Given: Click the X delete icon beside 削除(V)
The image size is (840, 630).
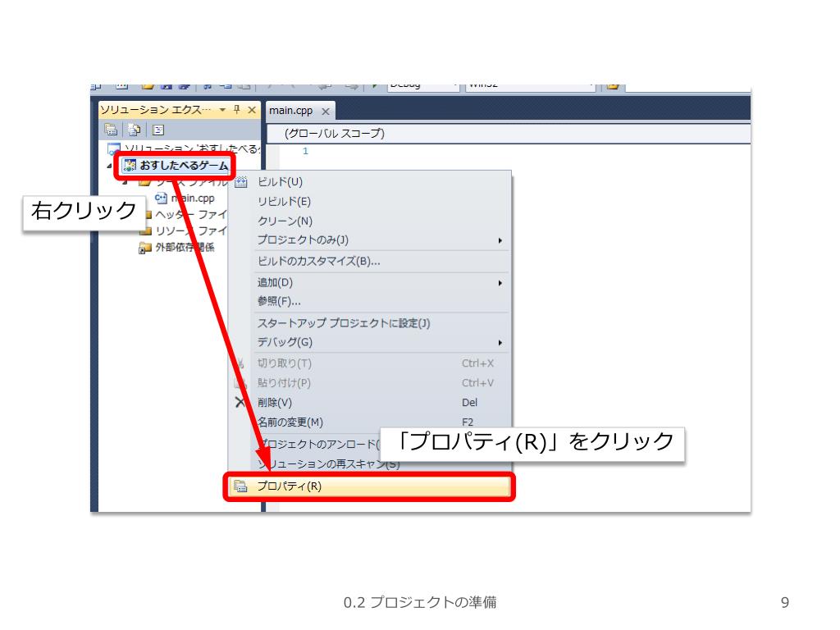Looking at the screenshot, I should click(x=240, y=402).
